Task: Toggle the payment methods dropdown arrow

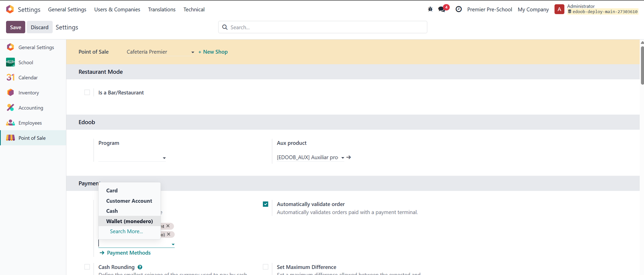Action: point(173,244)
